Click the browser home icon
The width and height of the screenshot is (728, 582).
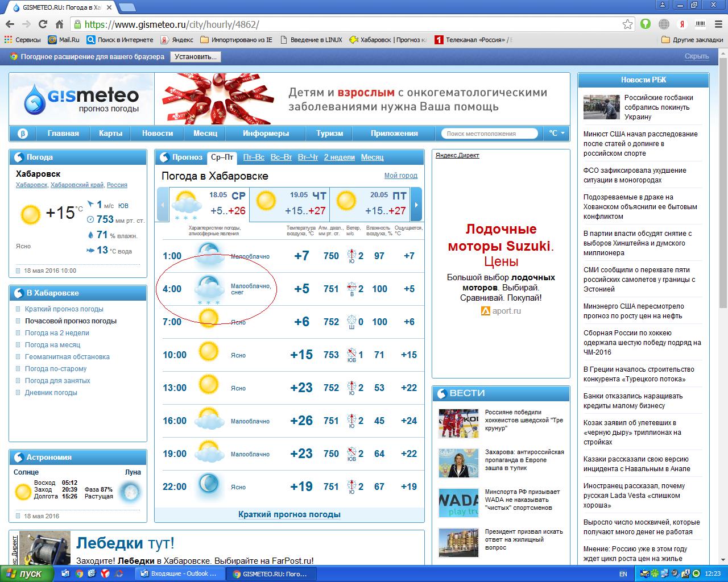point(59,24)
